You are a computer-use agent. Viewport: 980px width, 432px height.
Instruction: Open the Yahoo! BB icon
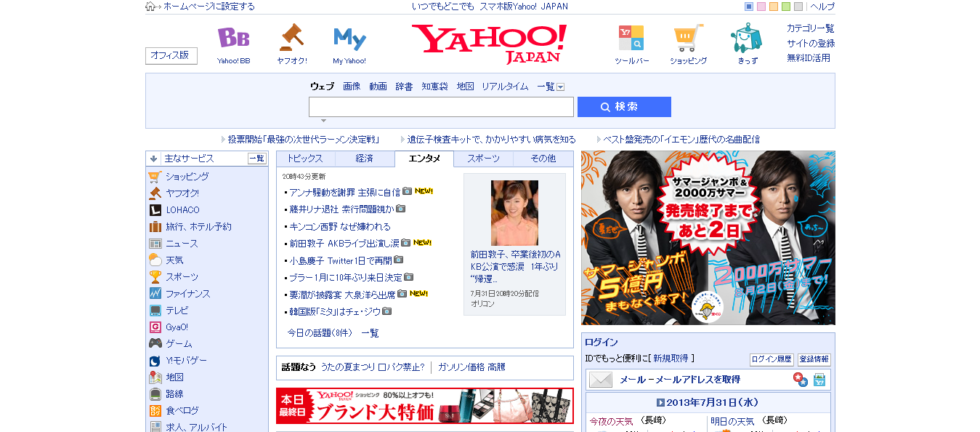point(233,38)
